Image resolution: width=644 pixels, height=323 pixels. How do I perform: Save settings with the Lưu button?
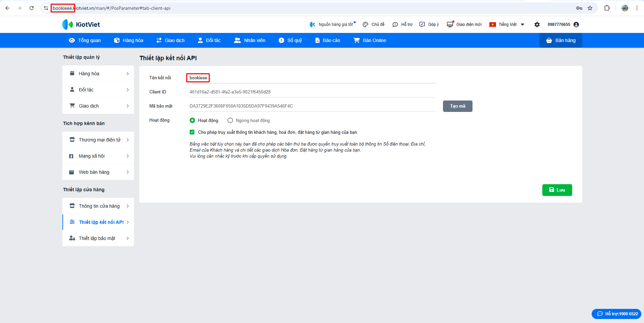click(557, 190)
